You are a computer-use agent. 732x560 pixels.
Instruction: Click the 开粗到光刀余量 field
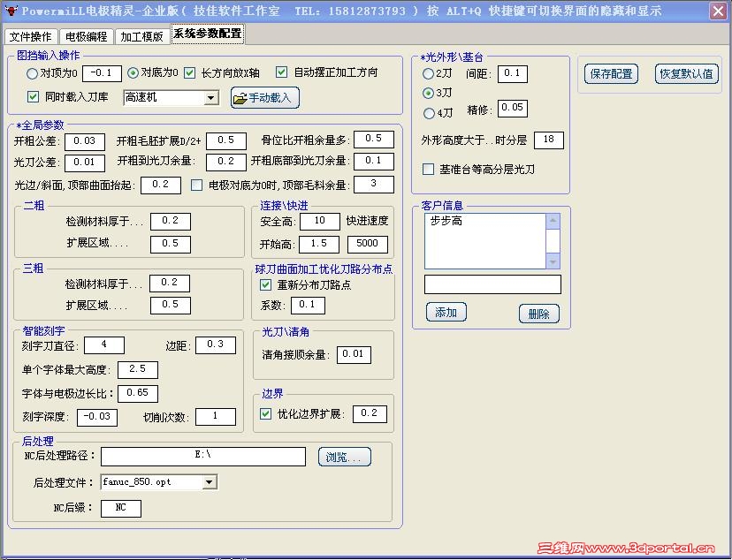(x=226, y=162)
